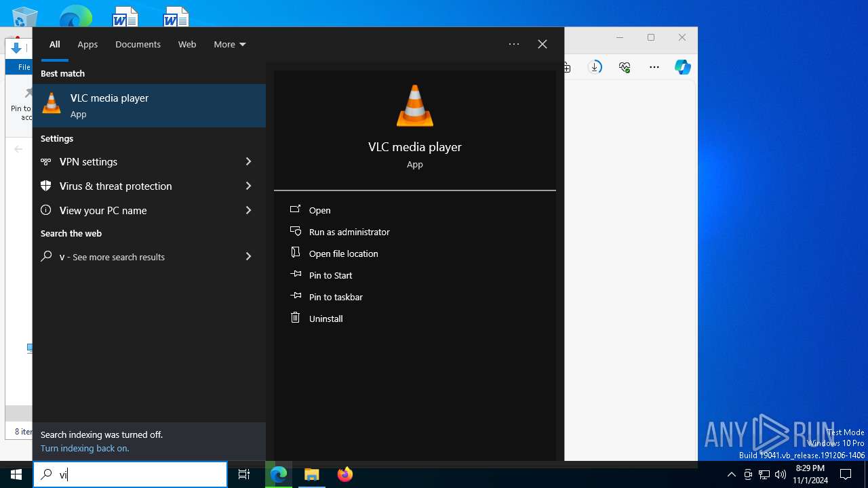Open Task View from the taskbar
868x488 pixels.
point(244,474)
